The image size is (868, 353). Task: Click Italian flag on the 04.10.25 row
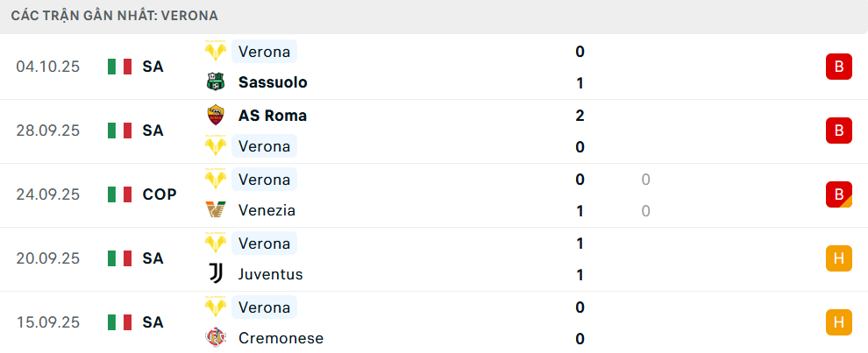click(119, 67)
